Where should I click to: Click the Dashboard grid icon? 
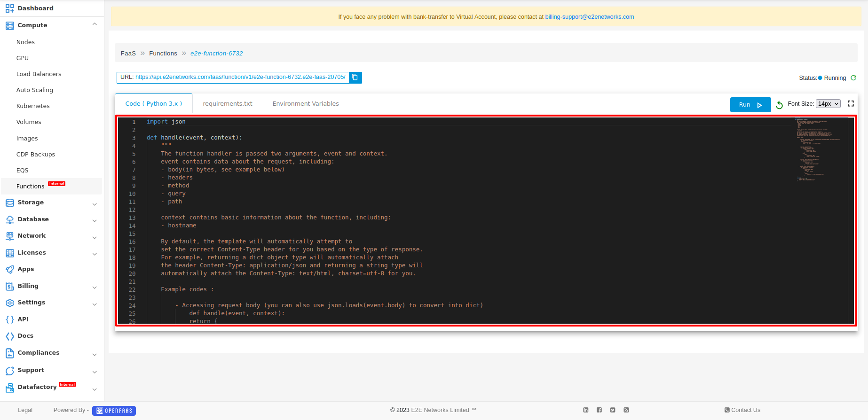click(x=10, y=8)
